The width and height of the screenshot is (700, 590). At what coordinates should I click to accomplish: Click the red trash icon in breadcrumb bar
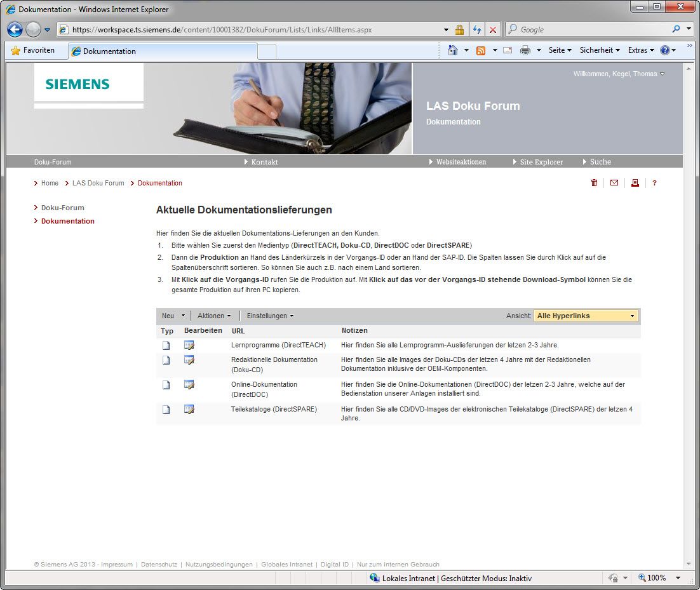point(594,183)
